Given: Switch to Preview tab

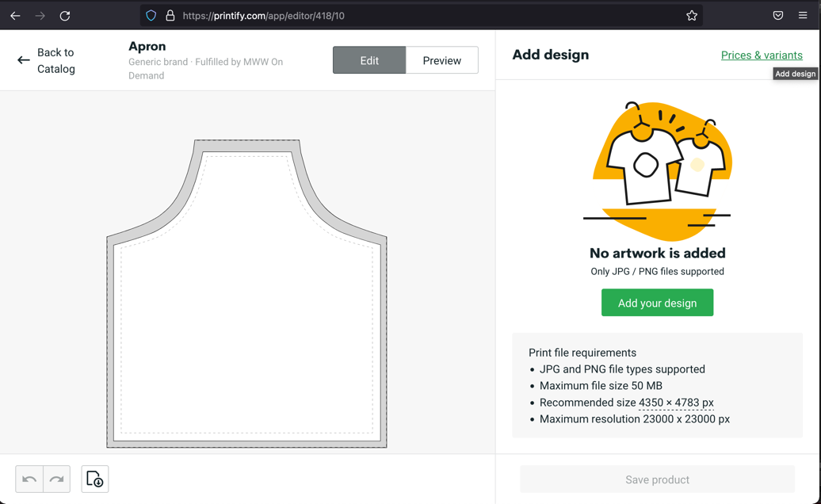Looking at the screenshot, I should point(442,60).
